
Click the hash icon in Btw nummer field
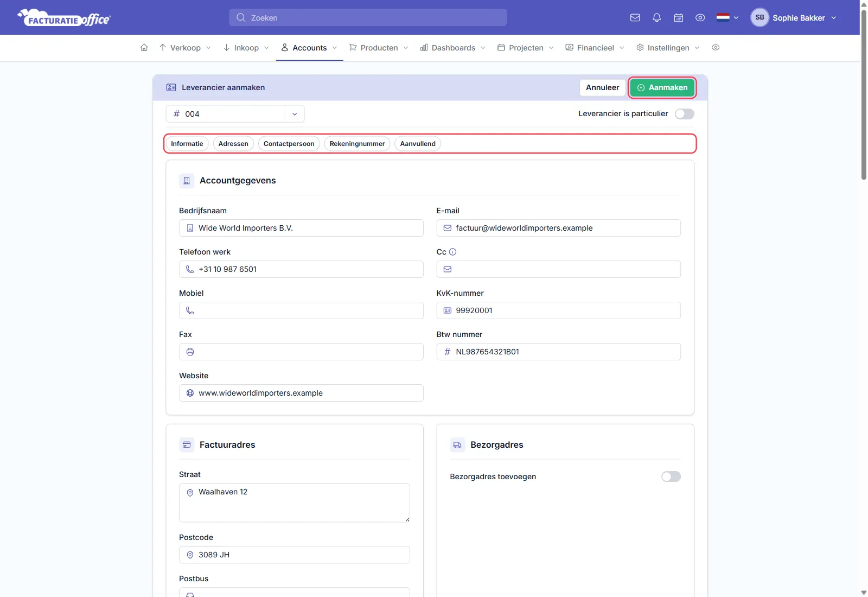point(448,352)
